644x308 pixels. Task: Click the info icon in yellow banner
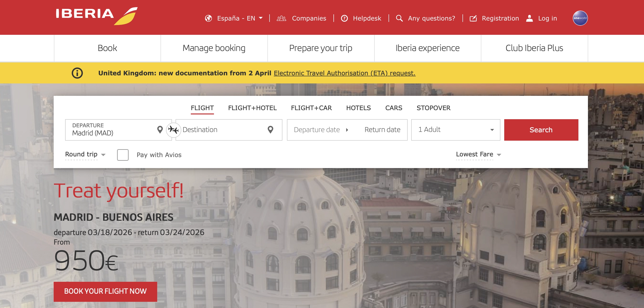click(x=77, y=73)
